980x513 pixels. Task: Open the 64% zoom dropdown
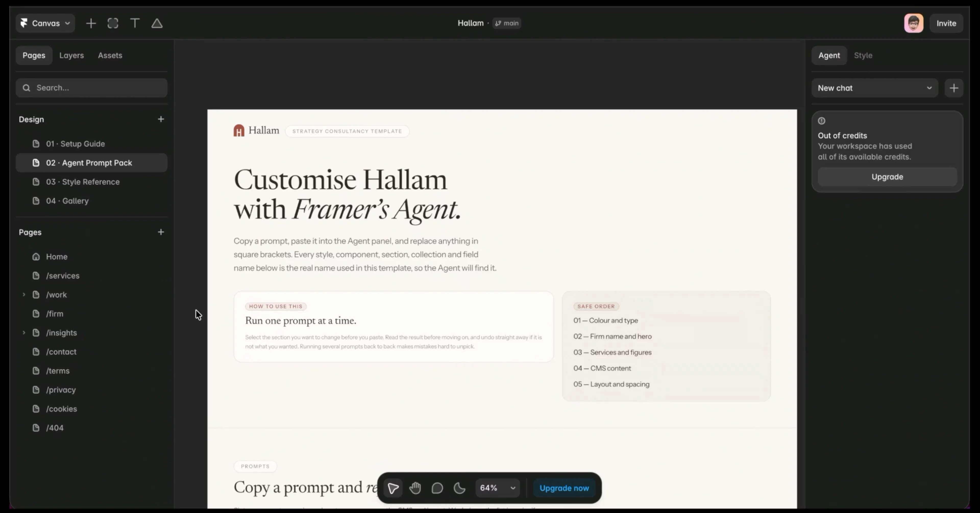tap(498, 488)
